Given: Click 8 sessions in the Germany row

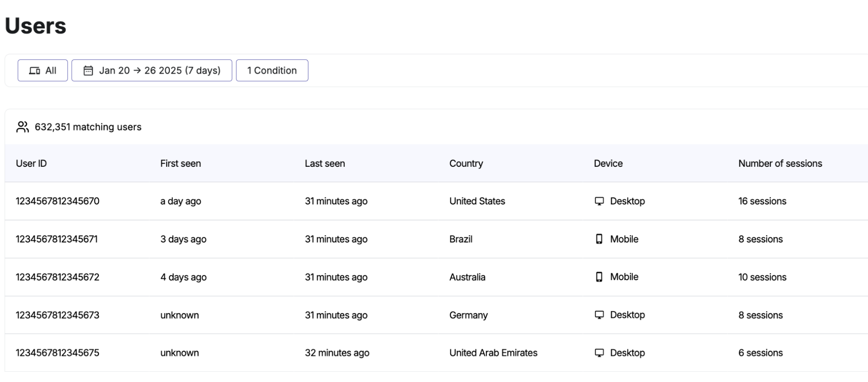Looking at the screenshot, I should (761, 315).
